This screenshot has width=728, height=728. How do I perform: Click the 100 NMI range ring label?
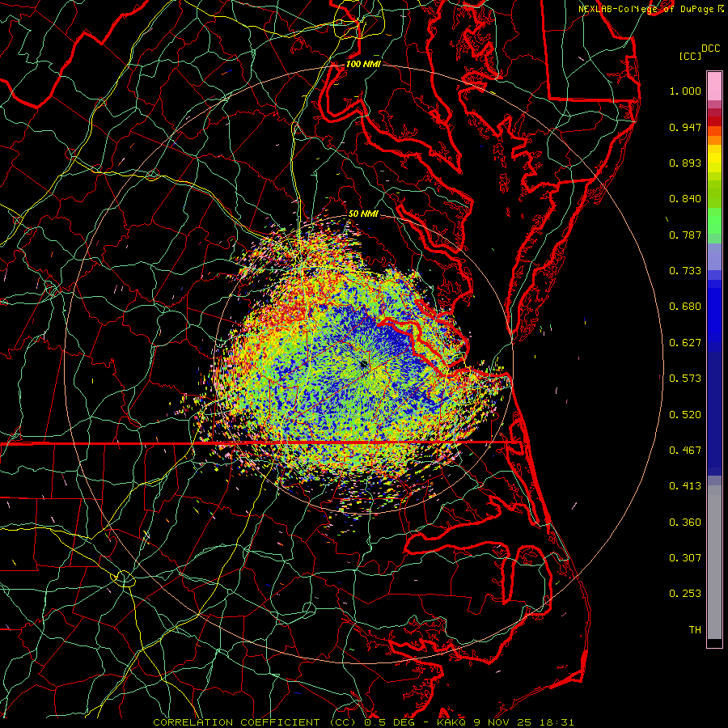click(x=363, y=64)
